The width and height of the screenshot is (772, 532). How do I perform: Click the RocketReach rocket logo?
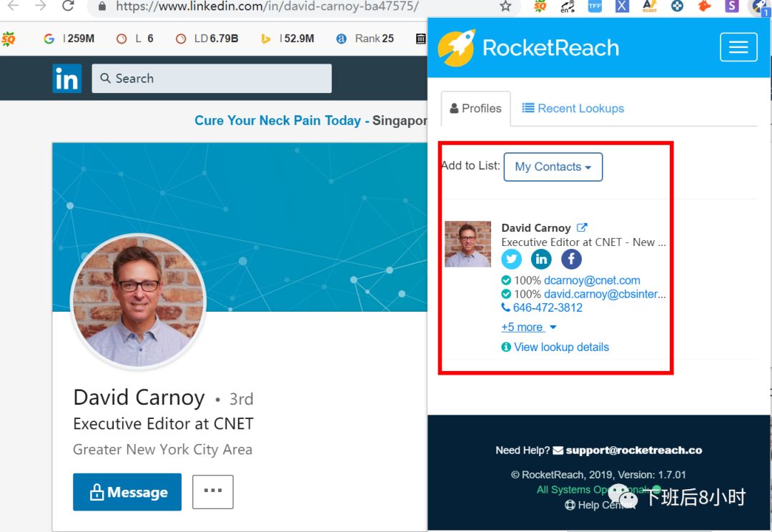(456, 48)
